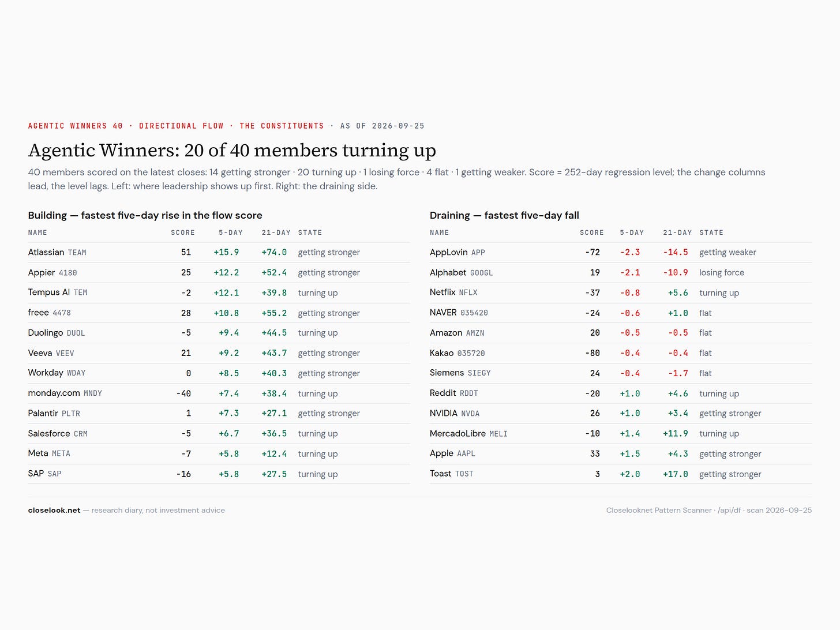840x630 pixels.
Task: Select the "Netflix NFLX" name
Action: point(453,292)
